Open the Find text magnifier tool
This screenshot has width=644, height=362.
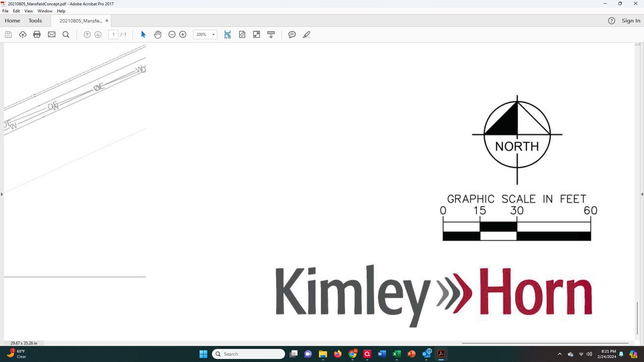tap(66, 35)
